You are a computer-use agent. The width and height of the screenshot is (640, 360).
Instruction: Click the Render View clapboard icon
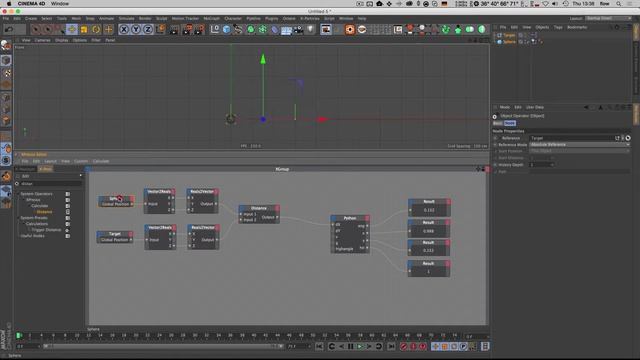point(174,29)
